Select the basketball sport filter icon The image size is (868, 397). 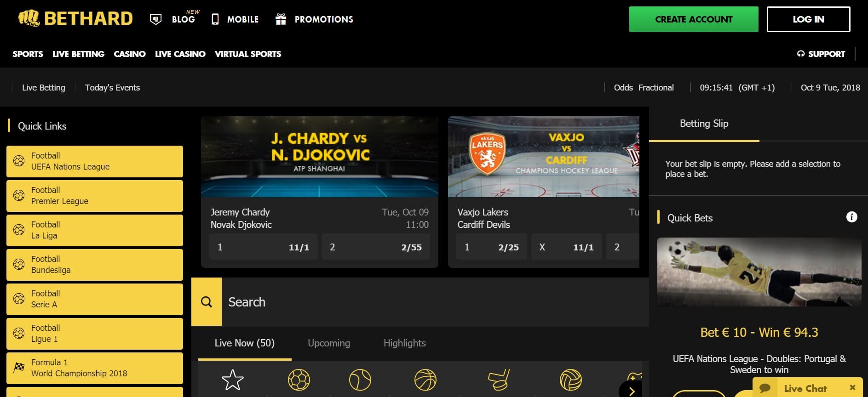click(x=425, y=380)
